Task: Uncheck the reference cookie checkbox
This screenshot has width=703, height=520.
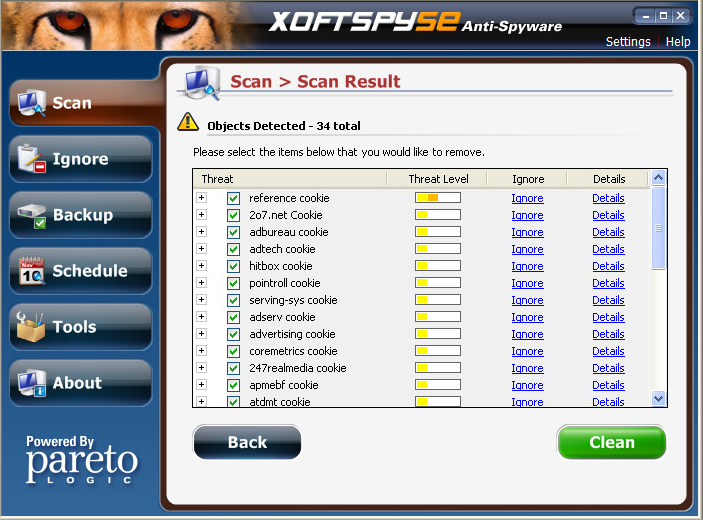Action: 233,198
